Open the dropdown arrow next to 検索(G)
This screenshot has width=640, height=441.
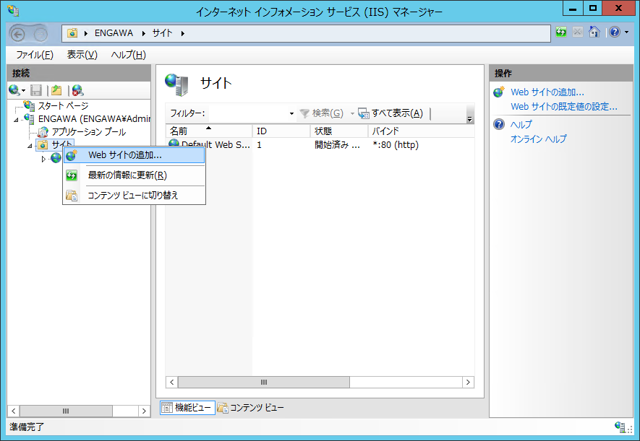pos(352,114)
